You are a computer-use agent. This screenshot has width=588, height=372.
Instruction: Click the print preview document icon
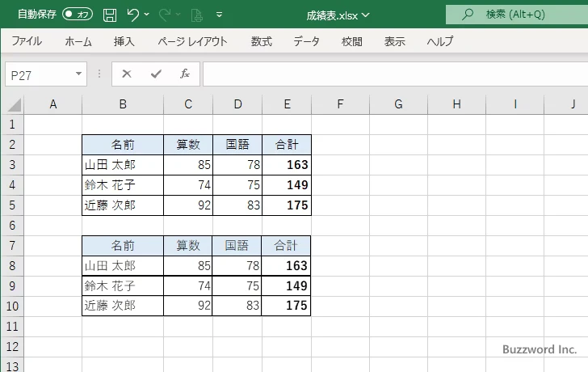point(196,15)
